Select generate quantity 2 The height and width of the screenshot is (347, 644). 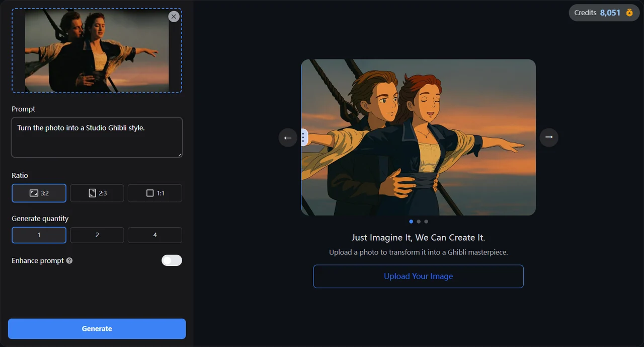click(97, 235)
